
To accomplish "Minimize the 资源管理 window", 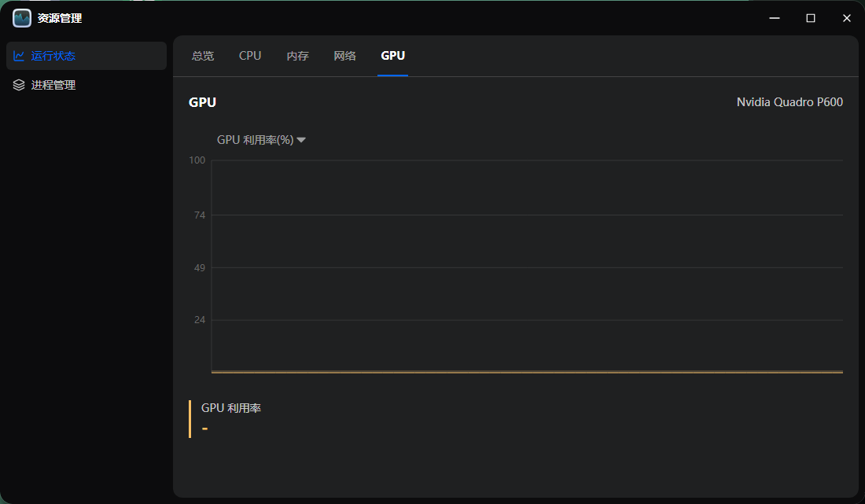I will click(775, 18).
